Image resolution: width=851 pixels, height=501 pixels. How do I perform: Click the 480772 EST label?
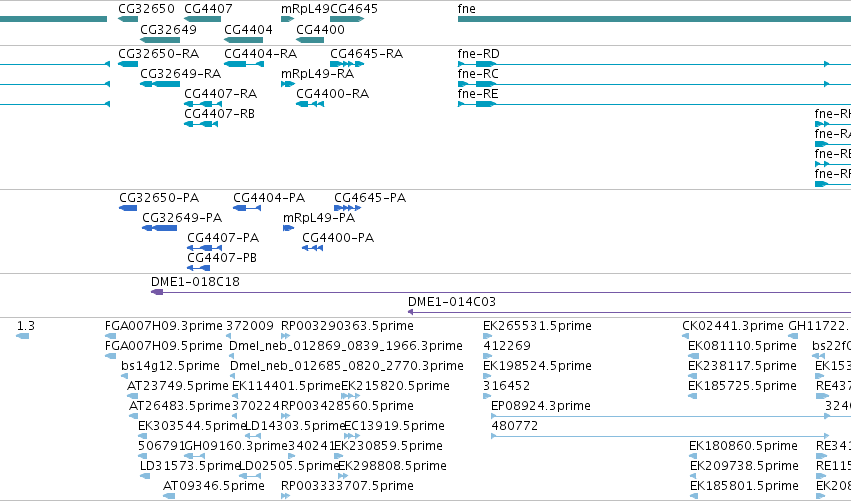tap(515, 427)
